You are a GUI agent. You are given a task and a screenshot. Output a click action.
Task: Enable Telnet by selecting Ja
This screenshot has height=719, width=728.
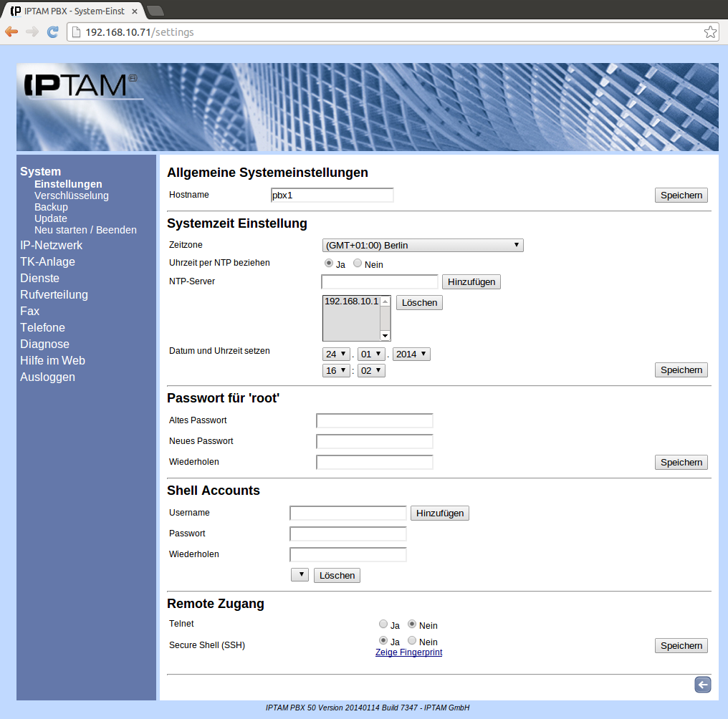[x=383, y=624]
